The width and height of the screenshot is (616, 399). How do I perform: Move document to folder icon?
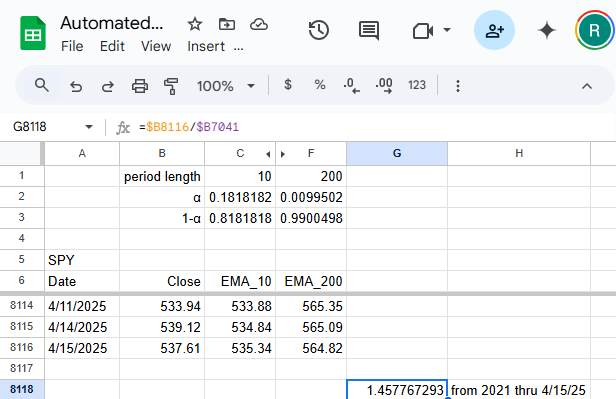[227, 24]
